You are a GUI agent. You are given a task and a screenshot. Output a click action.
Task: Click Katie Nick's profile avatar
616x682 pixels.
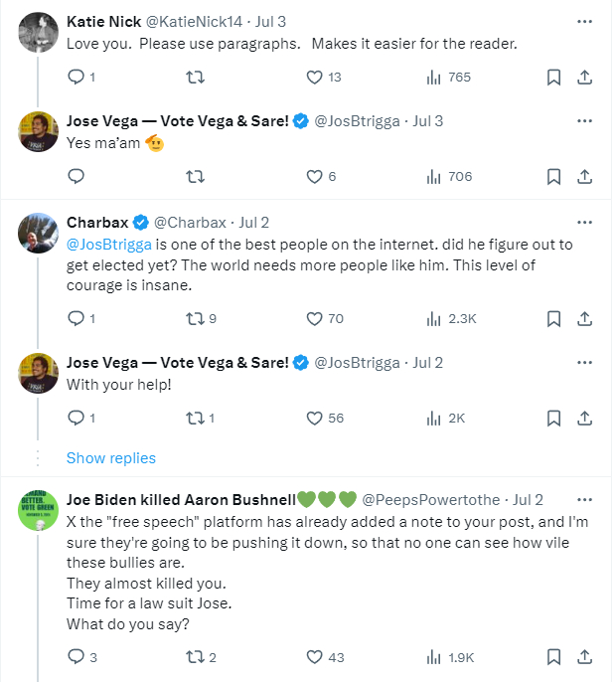[x=39, y=32]
